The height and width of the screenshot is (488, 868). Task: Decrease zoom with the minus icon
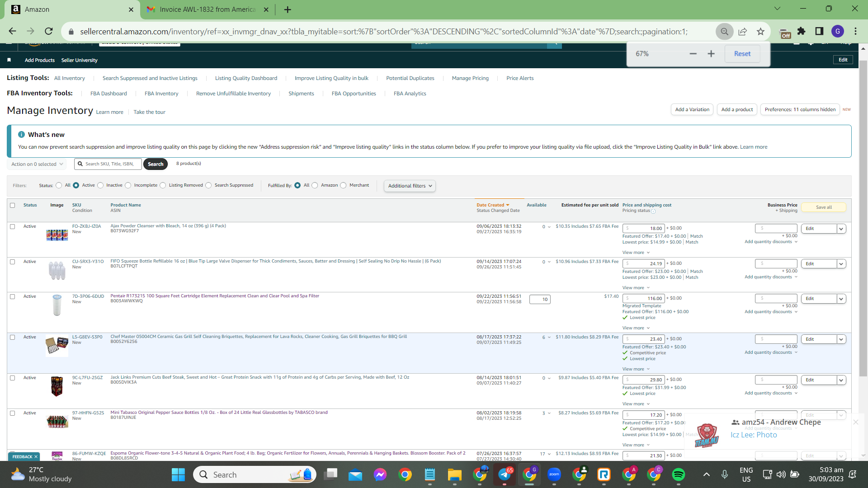click(693, 54)
